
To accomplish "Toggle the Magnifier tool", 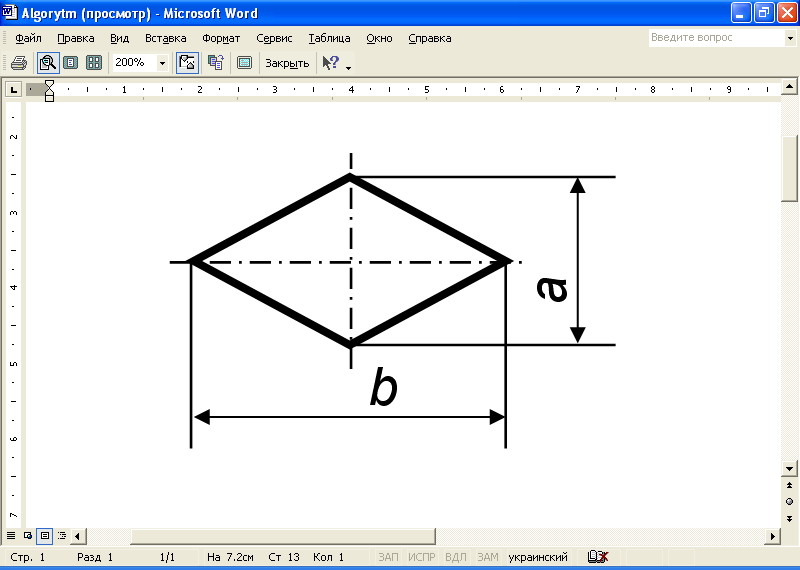I will [48, 63].
